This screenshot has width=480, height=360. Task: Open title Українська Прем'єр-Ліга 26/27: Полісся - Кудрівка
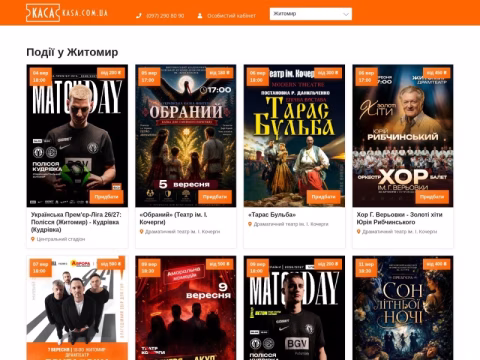(x=76, y=222)
